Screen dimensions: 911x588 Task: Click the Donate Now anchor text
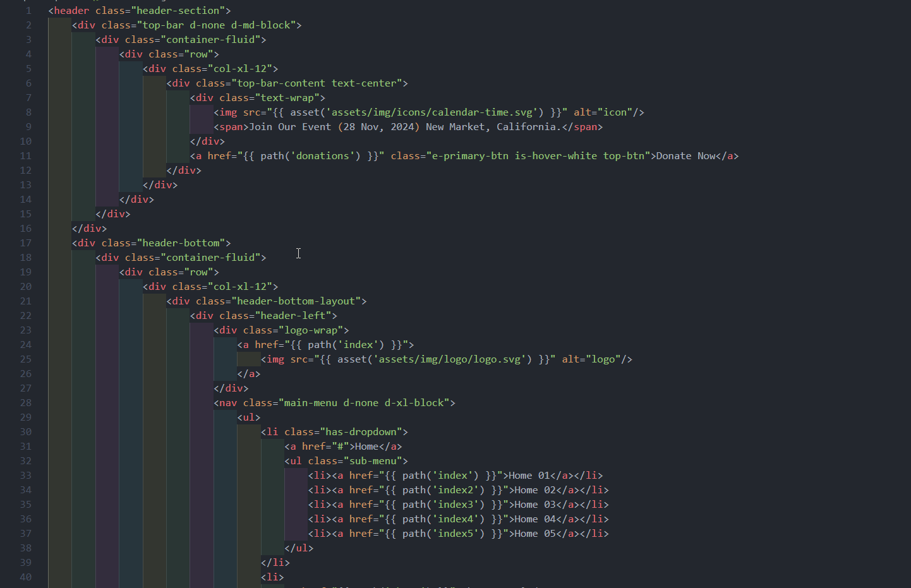(x=687, y=155)
